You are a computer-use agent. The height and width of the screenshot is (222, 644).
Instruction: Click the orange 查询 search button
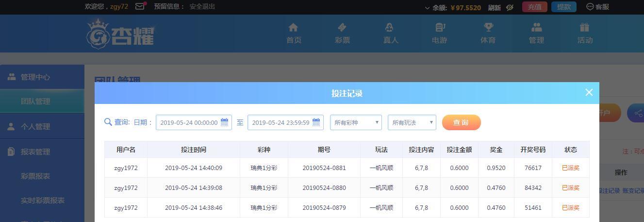coord(461,122)
